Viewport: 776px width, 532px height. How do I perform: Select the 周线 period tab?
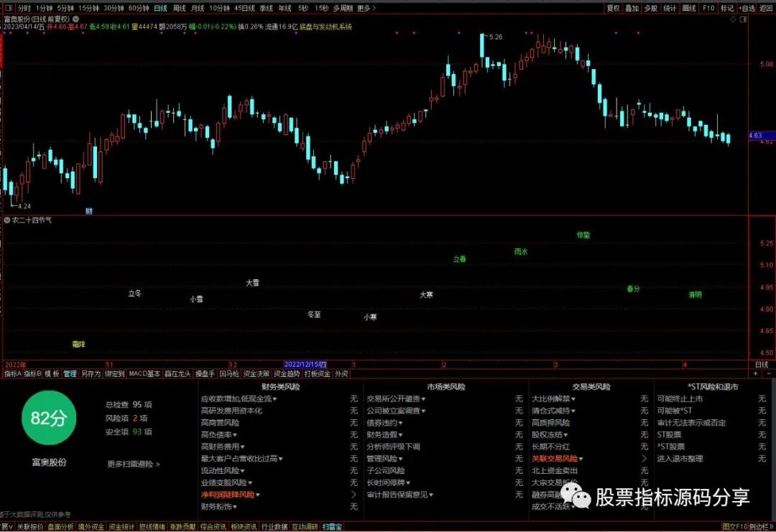coord(179,9)
